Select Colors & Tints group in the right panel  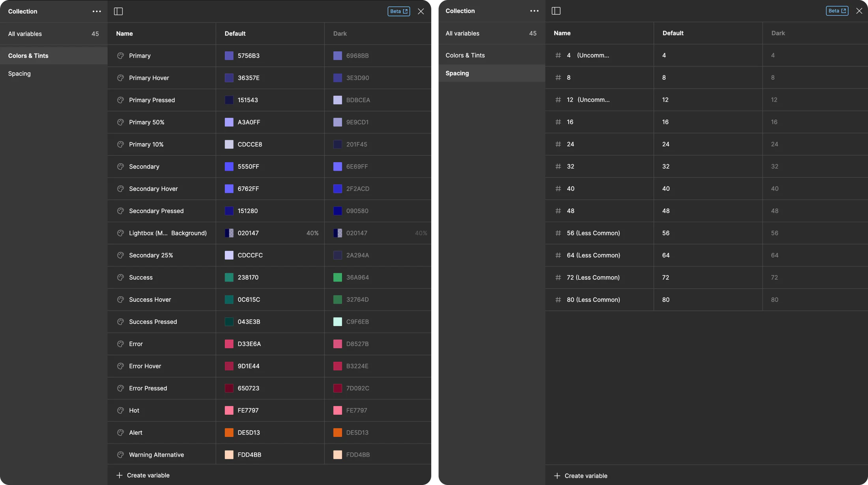coord(492,55)
